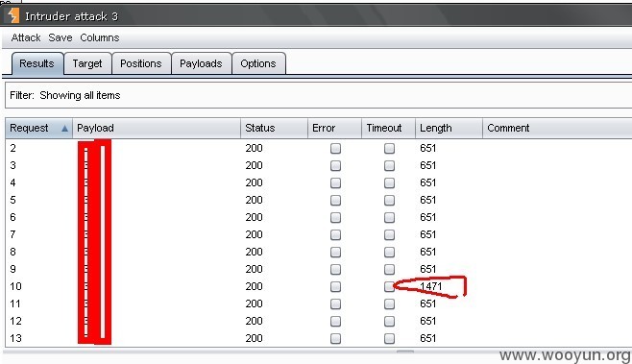Click length 651 in request 2 row
This screenshot has width=632, height=364.
[x=428, y=148]
